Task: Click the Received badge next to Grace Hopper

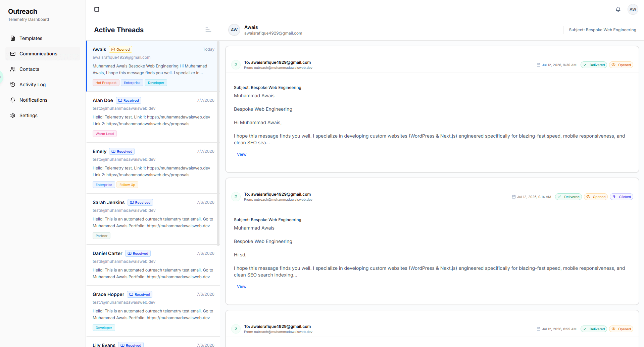Action: click(x=140, y=294)
